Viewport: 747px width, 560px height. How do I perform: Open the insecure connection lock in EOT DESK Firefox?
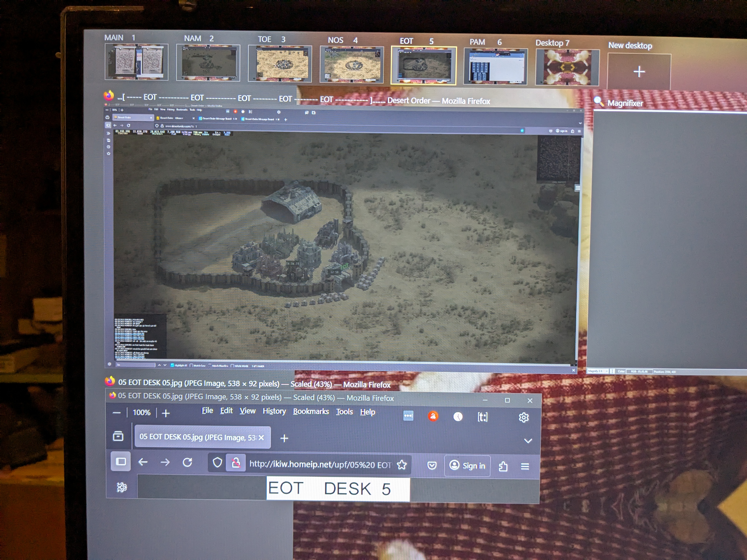pyautogui.click(x=236, y=463)
